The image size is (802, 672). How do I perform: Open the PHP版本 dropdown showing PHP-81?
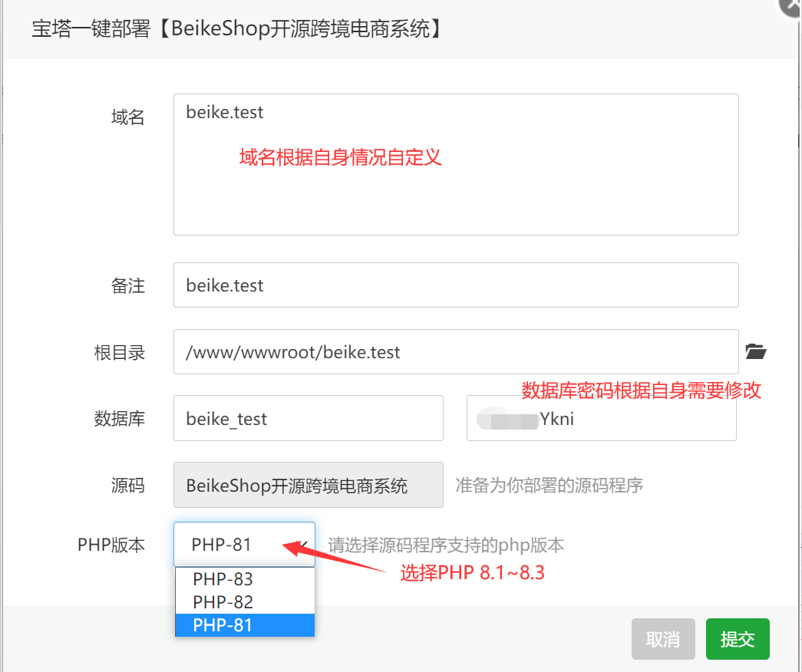pos(245,544)
